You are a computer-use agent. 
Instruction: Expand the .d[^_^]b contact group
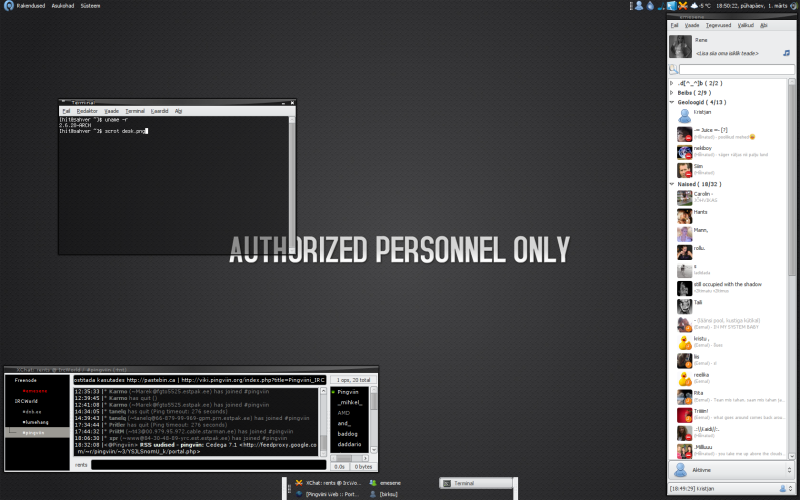pos(672,83)
